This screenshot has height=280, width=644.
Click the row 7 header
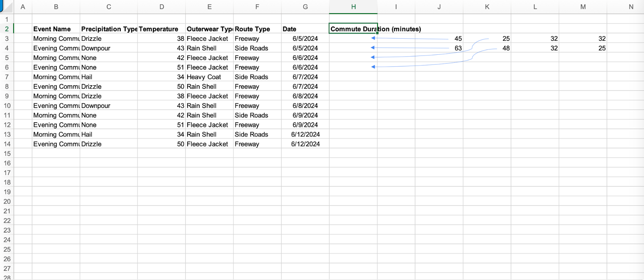pyautogui.click(x=7, y=77)
